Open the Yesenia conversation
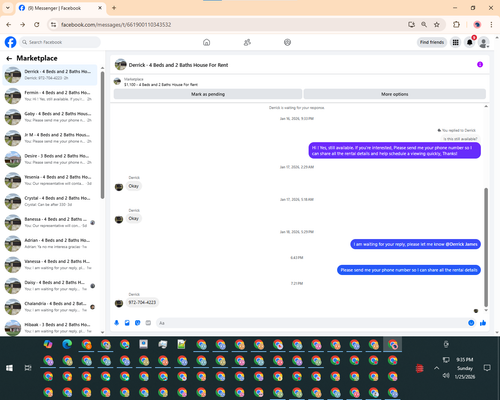 (x=50, y=180)
